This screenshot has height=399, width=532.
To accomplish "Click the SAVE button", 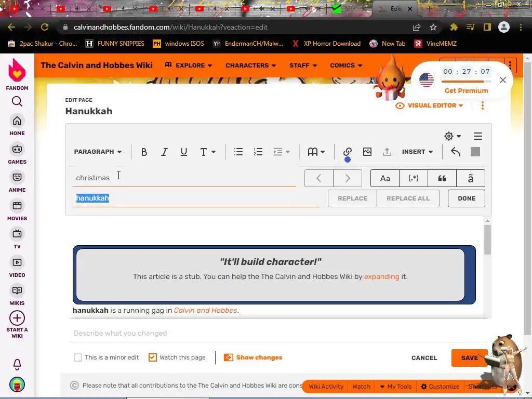I will click(x=470, y=358).
